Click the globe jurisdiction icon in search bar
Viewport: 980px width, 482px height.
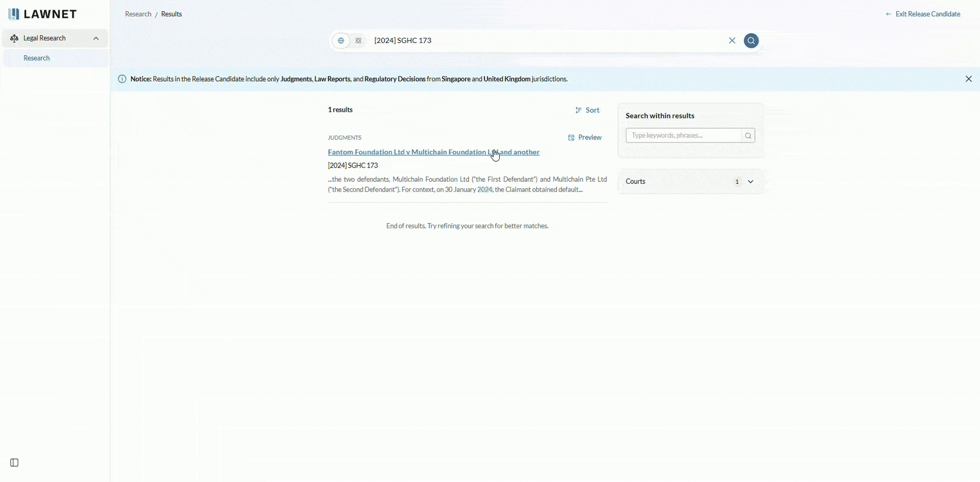[x=341, y=41]
